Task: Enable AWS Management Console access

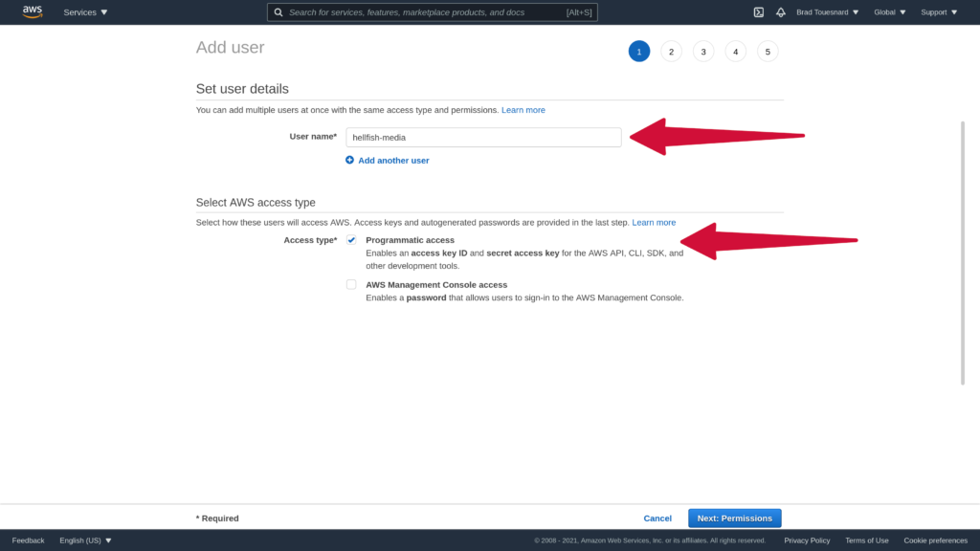Action: pyautogui.click(x=351, y=284)
